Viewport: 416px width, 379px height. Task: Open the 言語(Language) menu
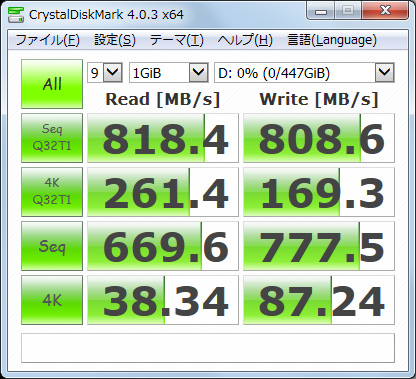click(332, 40)
